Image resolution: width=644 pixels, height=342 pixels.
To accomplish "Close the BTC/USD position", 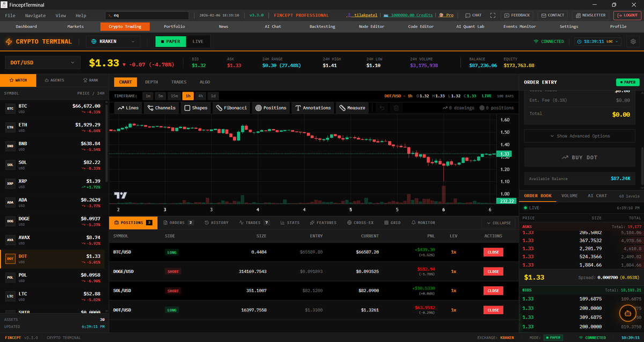I will pyautogui.click(x=493, y=252).
